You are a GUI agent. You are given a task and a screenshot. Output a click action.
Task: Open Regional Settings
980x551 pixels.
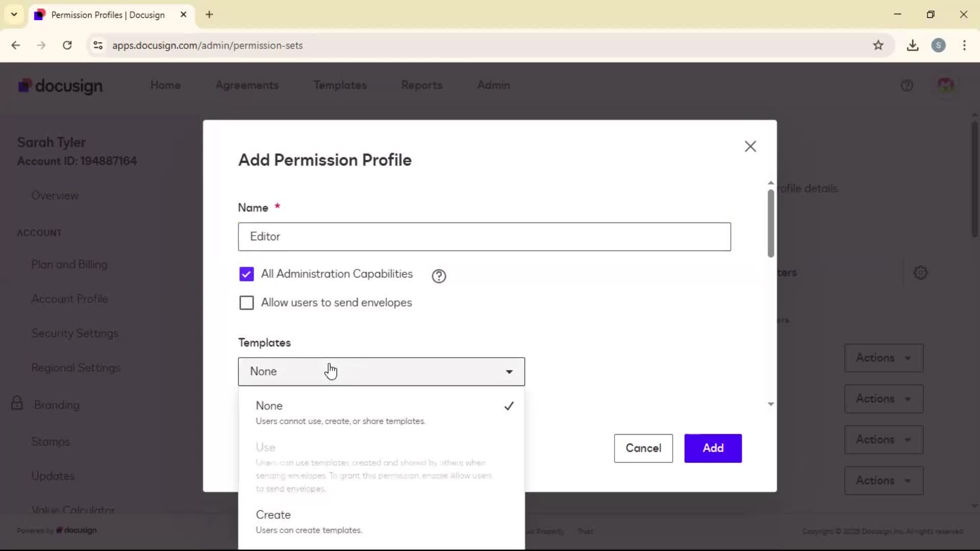(76, 367)
